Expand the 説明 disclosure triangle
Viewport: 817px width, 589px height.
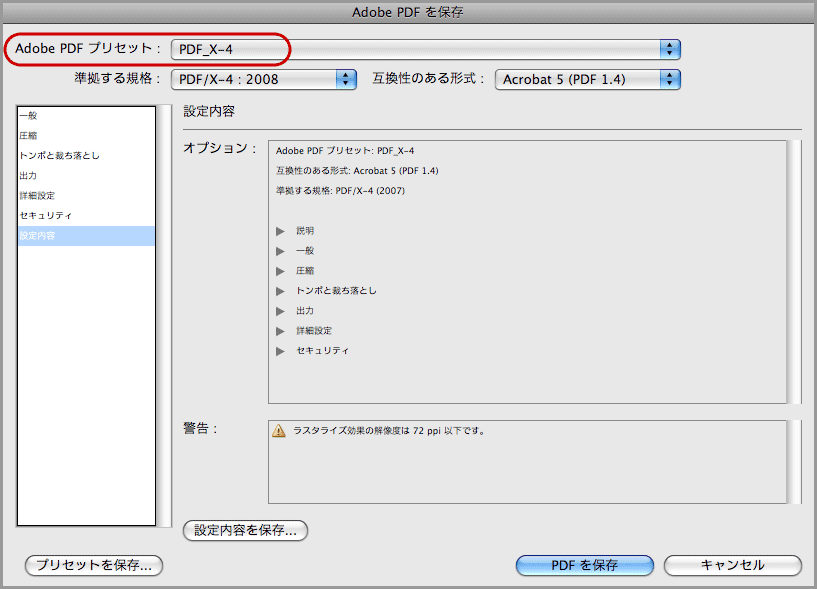pyautogui.click(x=280, y=231)
